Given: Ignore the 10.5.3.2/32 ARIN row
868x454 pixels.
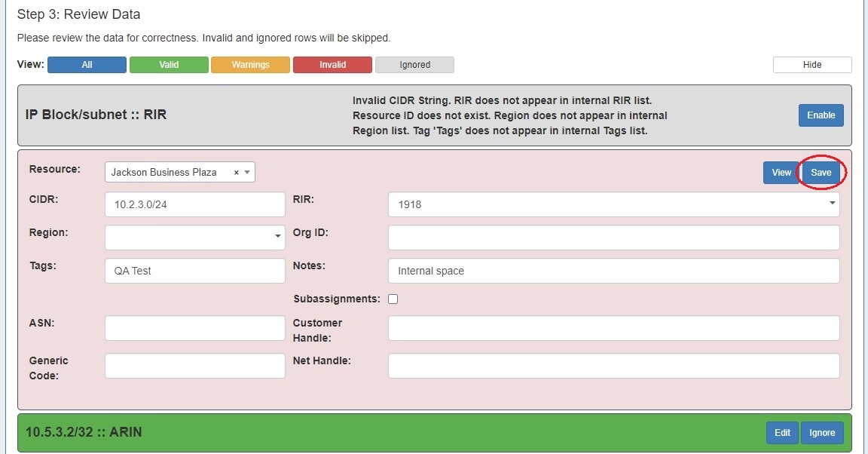Looking at the screenshot, I should [822, 433].
